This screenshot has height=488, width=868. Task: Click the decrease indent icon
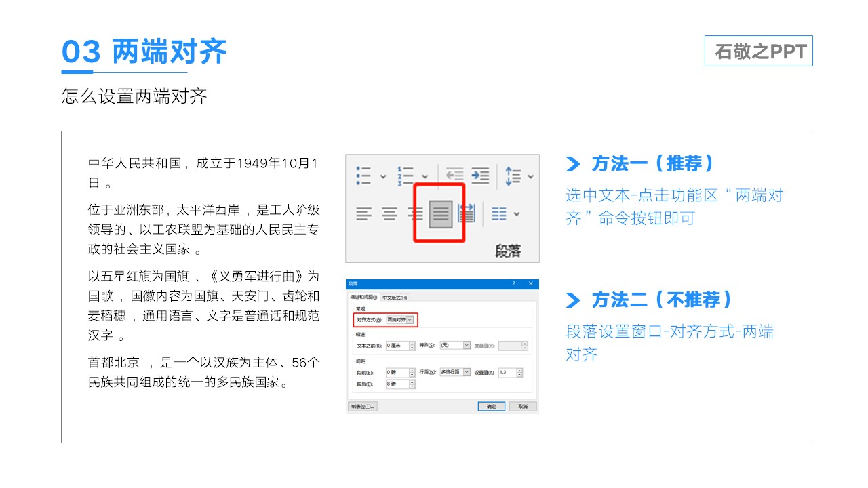coord(454,175)
